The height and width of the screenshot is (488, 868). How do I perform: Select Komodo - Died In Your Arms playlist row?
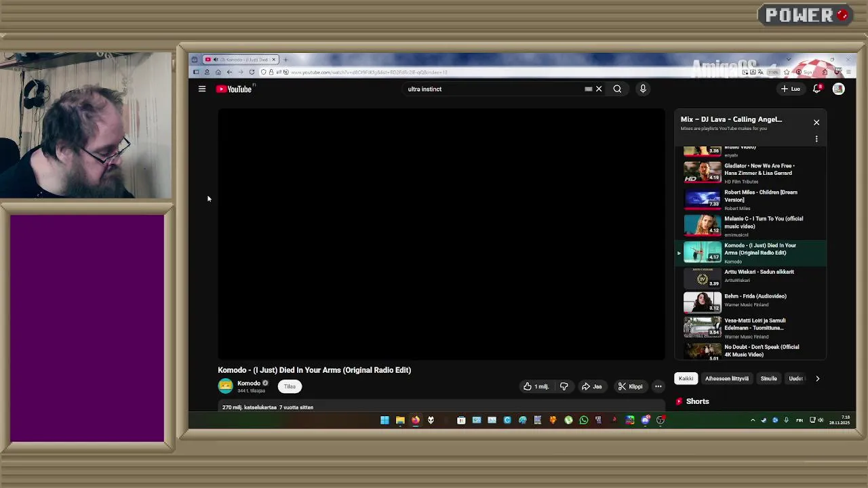click(x=751, y=252)
